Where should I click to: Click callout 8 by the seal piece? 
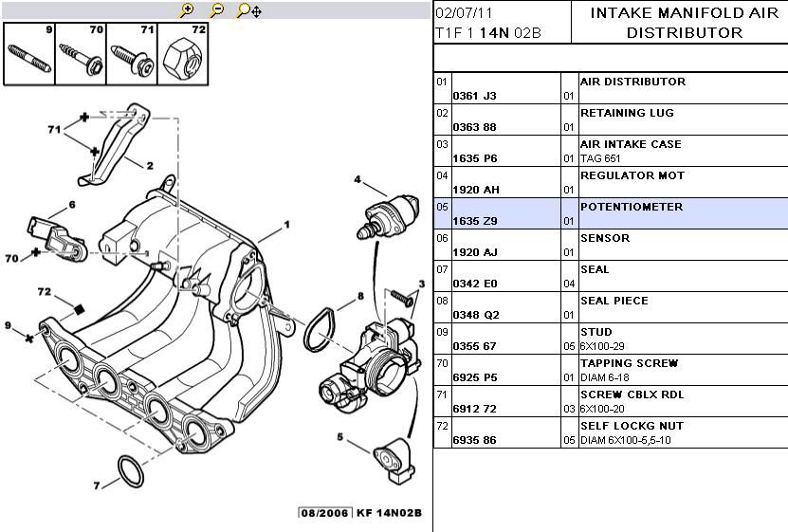(360, 296)
